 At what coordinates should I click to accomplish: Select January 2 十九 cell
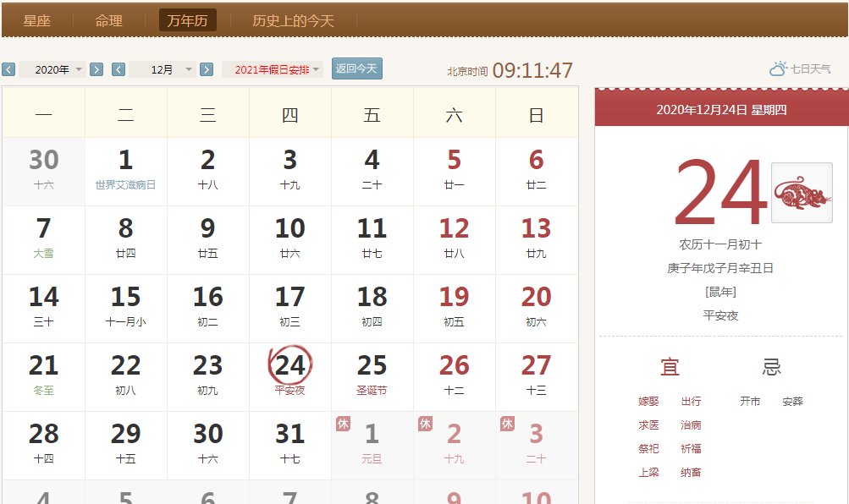pos(455,446)
